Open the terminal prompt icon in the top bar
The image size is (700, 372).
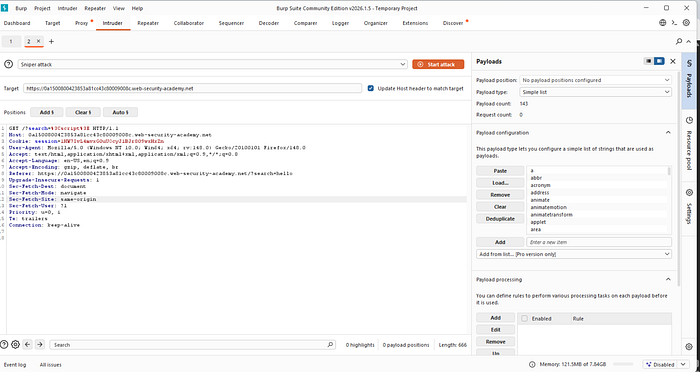pos(674,23)
